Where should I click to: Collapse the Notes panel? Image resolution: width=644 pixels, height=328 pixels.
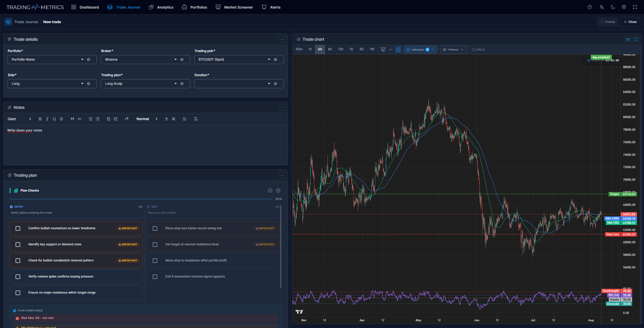282,107
